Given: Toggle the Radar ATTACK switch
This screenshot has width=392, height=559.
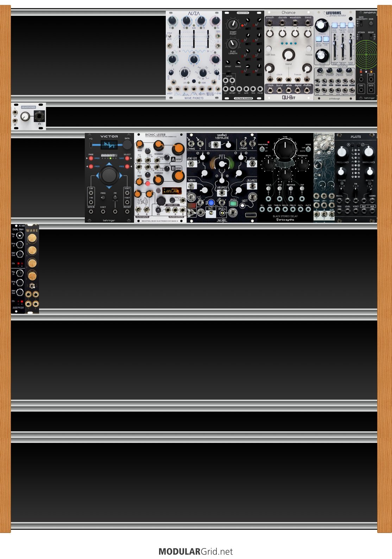Looking at the screenshot, I should pyautogui.click(x=360, y=37).
